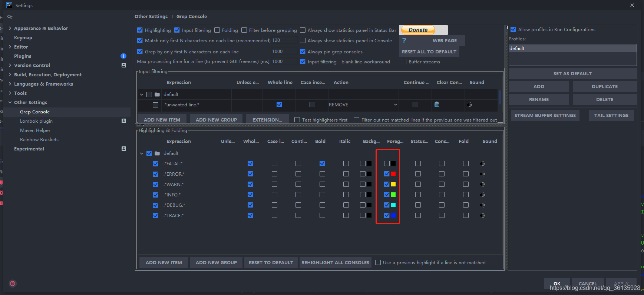Click sound icon for ERROR row

point(482,174)
